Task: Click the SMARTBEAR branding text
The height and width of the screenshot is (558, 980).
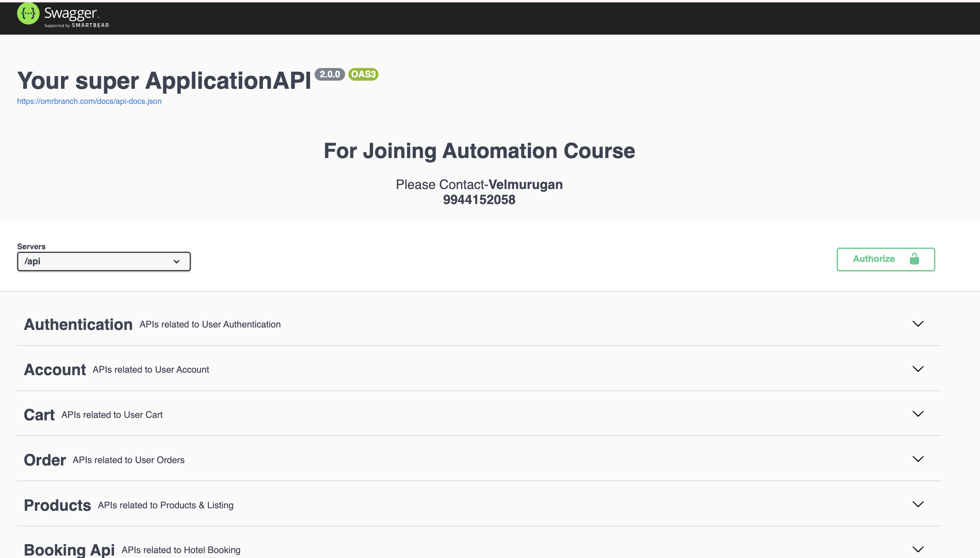Action: (90, 25)
